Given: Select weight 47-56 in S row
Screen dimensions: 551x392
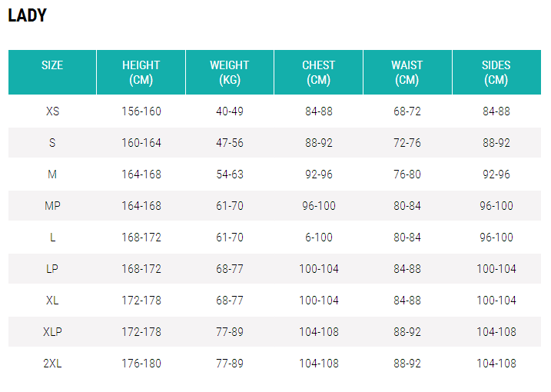Looking at the screenshot, I should [230, 143].
